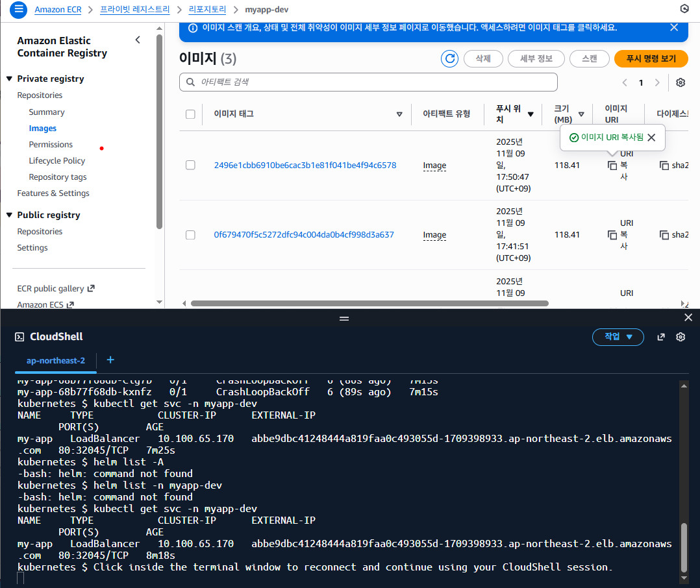The height and width of the screenshot is (588, 700).
Task: Add new CloudShell terminal tab
Action: pos(110,360)
